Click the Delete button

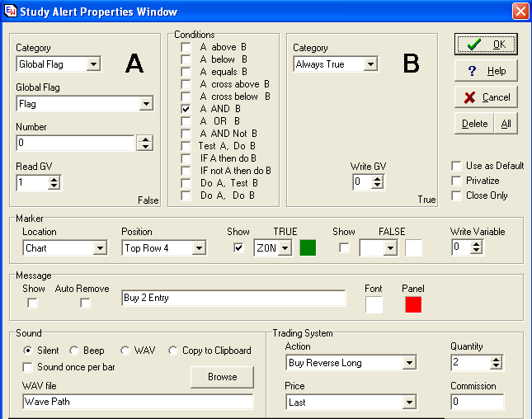click(474, 124)
